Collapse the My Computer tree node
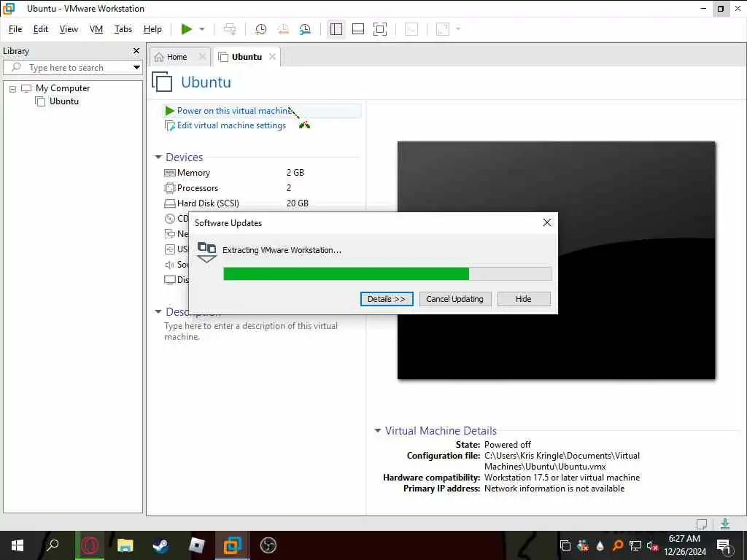This screenshot has width=747, height=560. coord(13,88)
